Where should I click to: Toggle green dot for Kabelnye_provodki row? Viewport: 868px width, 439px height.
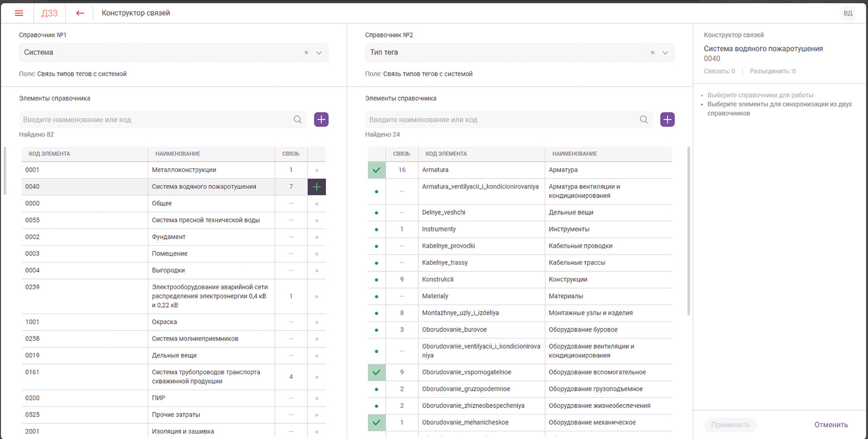coord(376,246)
